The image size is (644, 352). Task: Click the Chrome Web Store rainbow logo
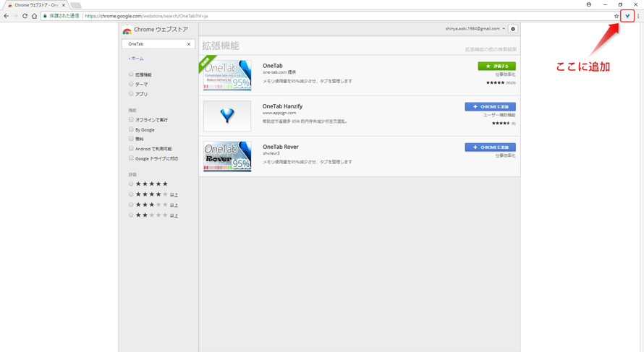[x=127, y=30]
